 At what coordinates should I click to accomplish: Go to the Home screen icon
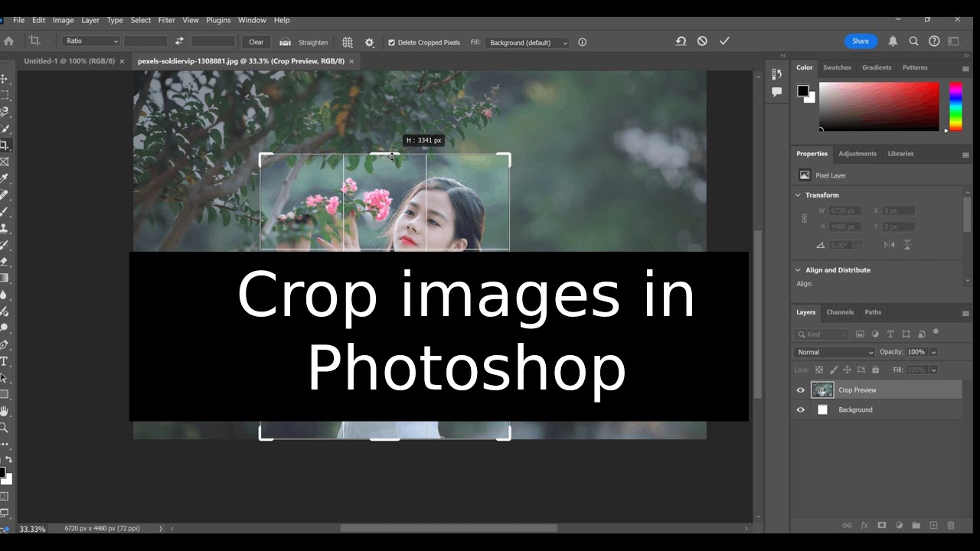coord(8,41)
